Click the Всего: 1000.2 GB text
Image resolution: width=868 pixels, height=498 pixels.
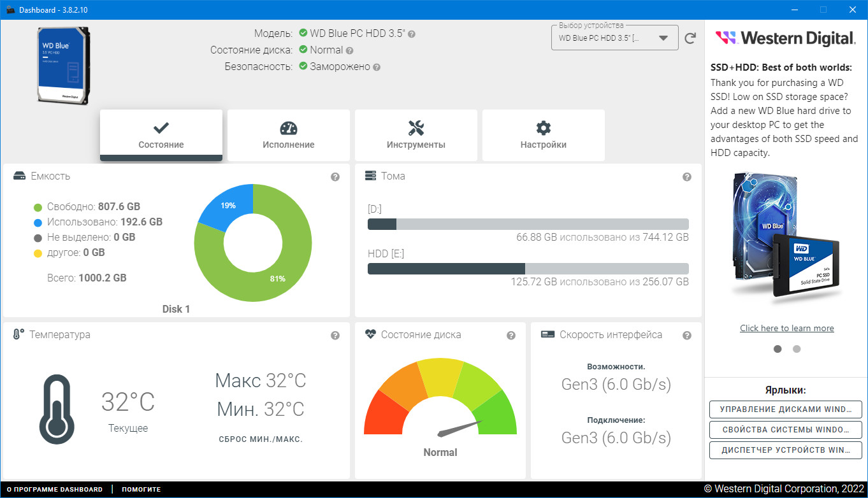tap(87, 278)
